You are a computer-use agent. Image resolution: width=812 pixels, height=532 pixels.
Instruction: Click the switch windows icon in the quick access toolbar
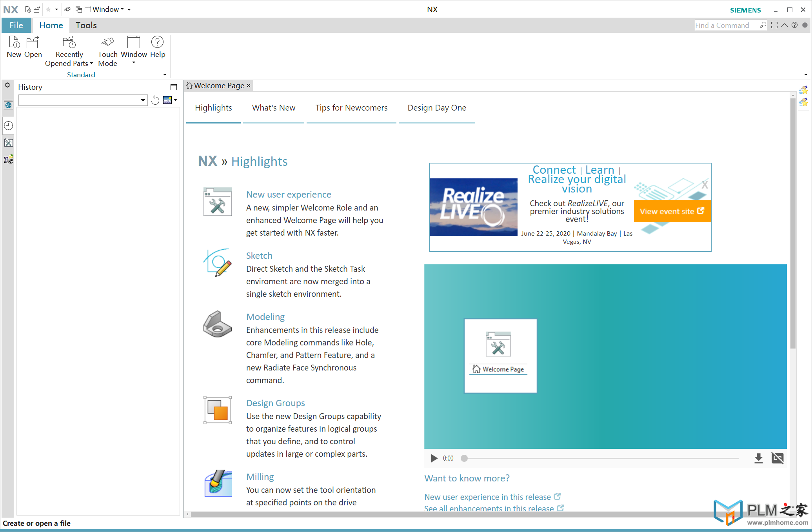79,9
